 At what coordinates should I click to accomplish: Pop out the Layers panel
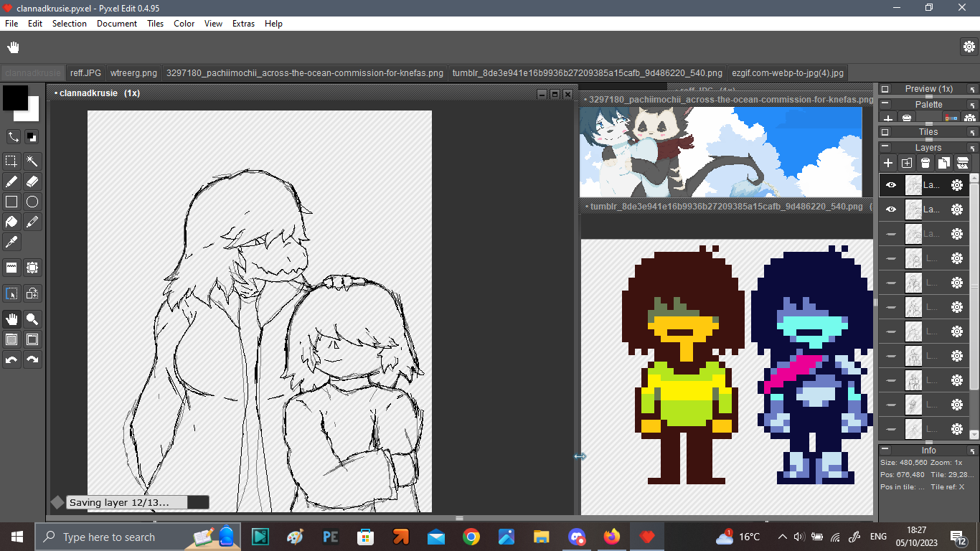click(973, 147)
